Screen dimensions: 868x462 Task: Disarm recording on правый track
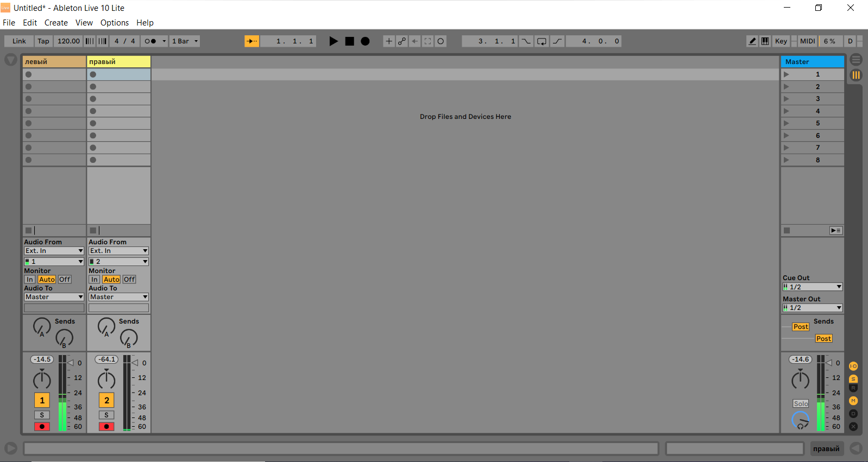(106, 427)
